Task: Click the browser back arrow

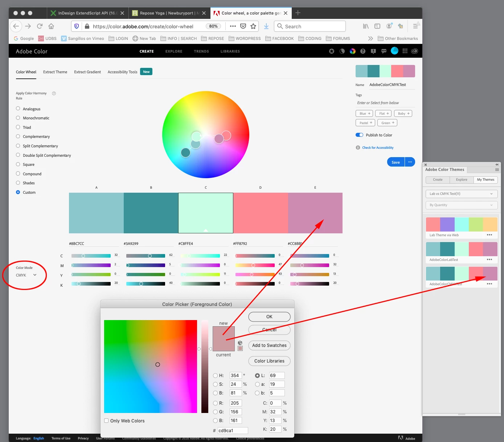Action: coord(16,26)
